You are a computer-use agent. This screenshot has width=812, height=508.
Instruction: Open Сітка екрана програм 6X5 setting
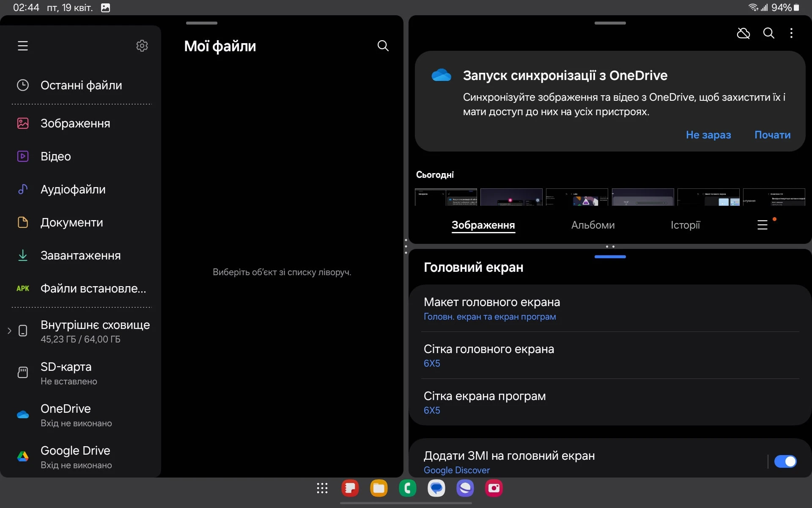pos(610,403)
